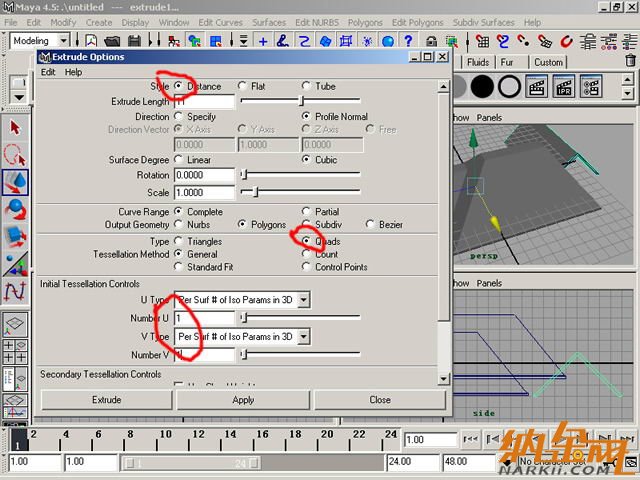Choose Nurbs as output geometry

(178, 225)
